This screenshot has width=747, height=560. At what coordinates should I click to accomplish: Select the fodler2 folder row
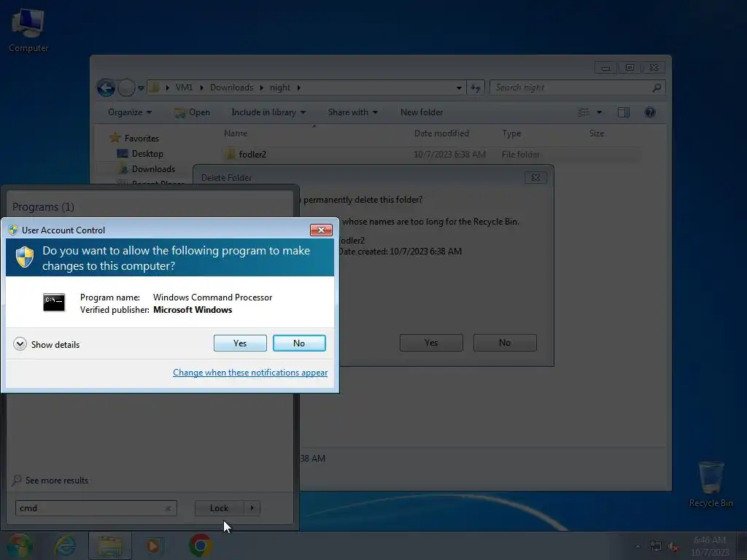pos(431,155)
